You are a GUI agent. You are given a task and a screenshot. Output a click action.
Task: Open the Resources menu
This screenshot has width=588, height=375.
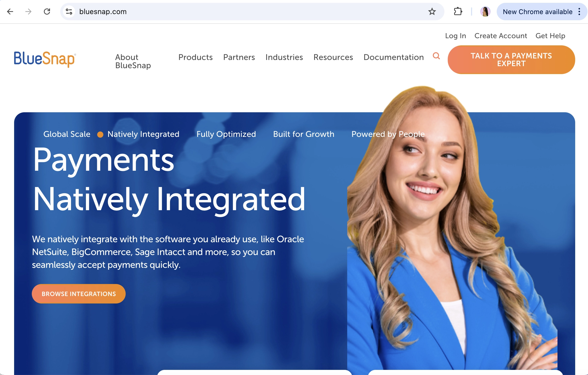click(333, 57)
